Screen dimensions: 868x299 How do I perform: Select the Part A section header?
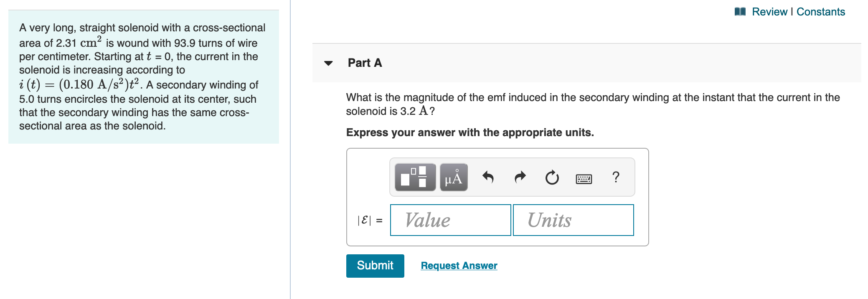point(364,63)
